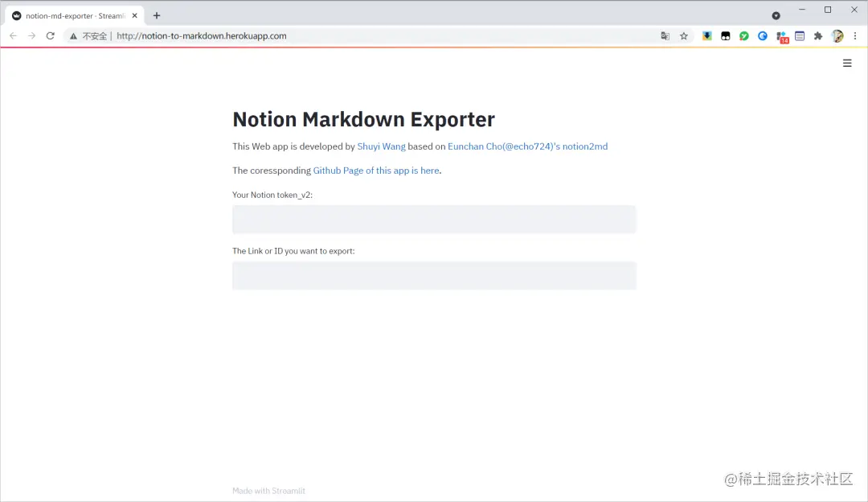Go back to the previous page
The image size is (868, 502).
[14, 36]
